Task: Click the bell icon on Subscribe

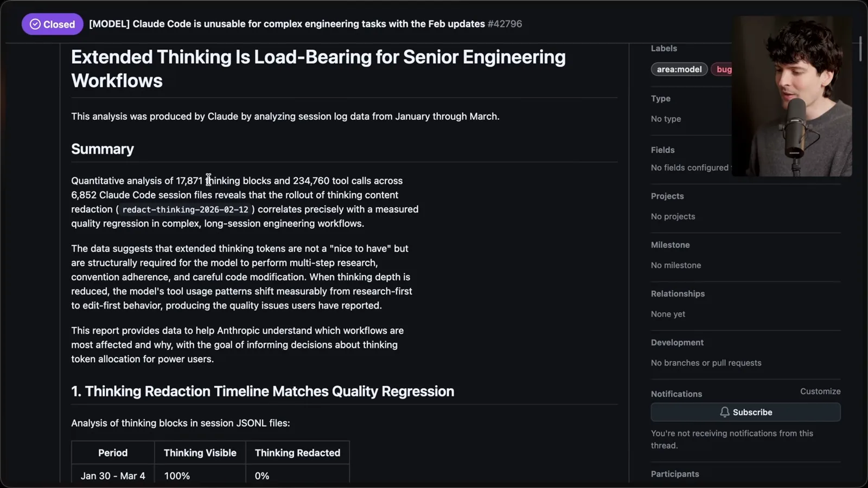Action: click(724, 412)
